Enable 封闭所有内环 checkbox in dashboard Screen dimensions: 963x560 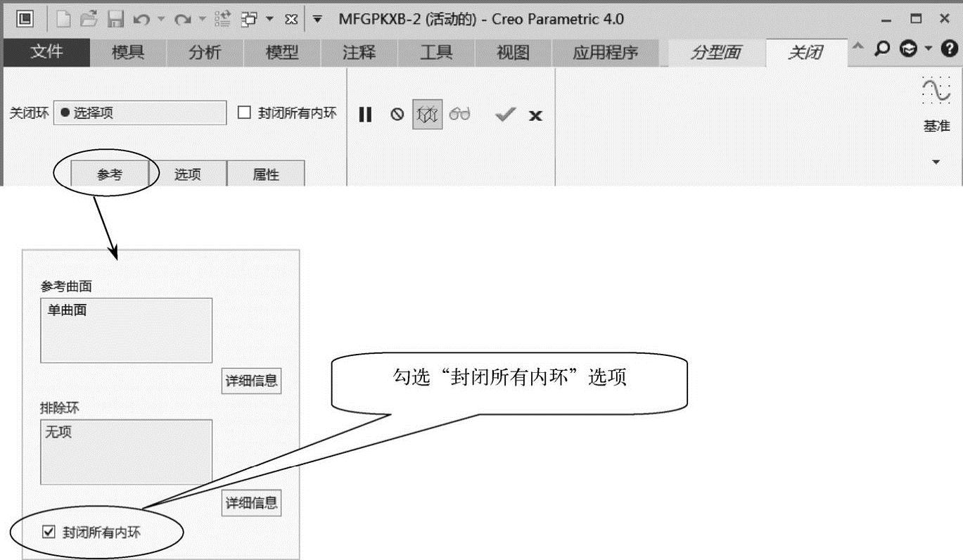pos(244,113)
